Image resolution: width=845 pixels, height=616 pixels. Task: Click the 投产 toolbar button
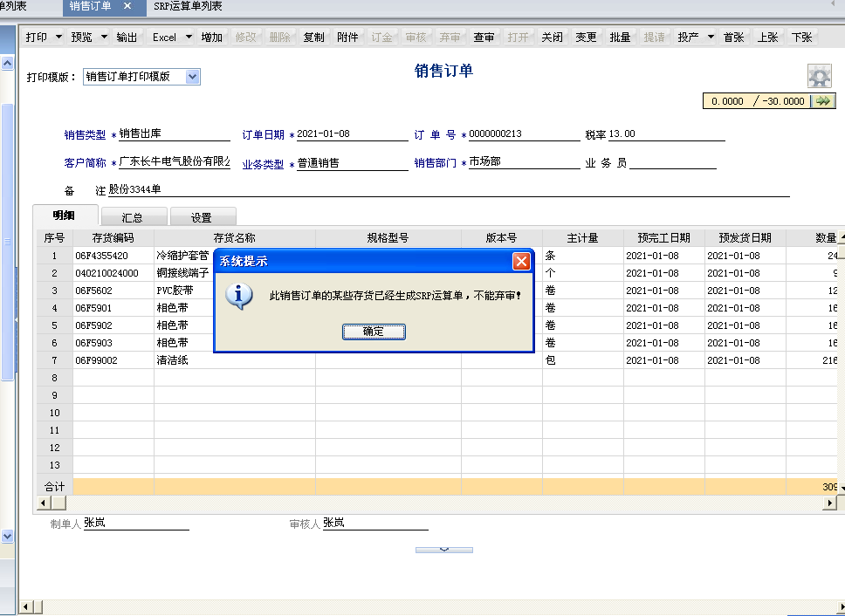click(688, 38)
